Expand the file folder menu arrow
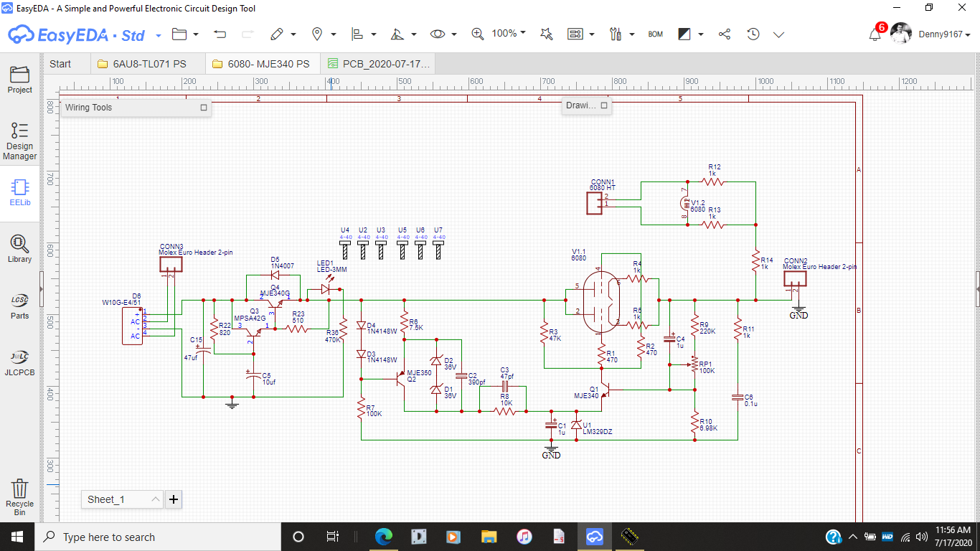The height and width of the screenshot is (551, 980). [x=196, y=34]
